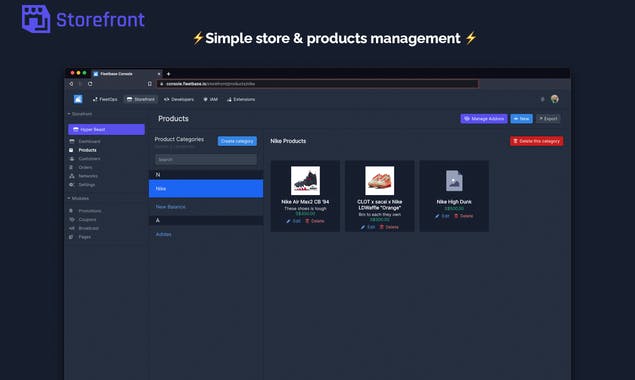The width and height of the screenshot is (635, 380).
Task: Open Products in the sidebar
Action: pyautogui.click(x=87, y=150)
